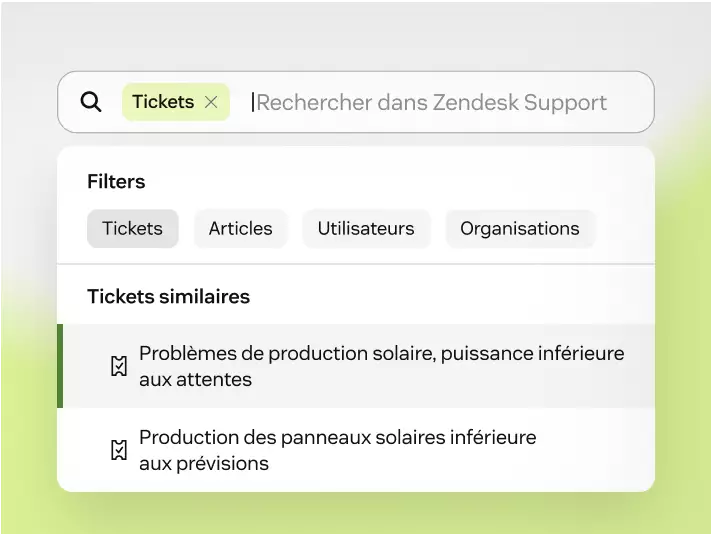Open ticket Production des panneaux solaires inférieure
This screenshot has height=534, width=711.
pos(356,450)
